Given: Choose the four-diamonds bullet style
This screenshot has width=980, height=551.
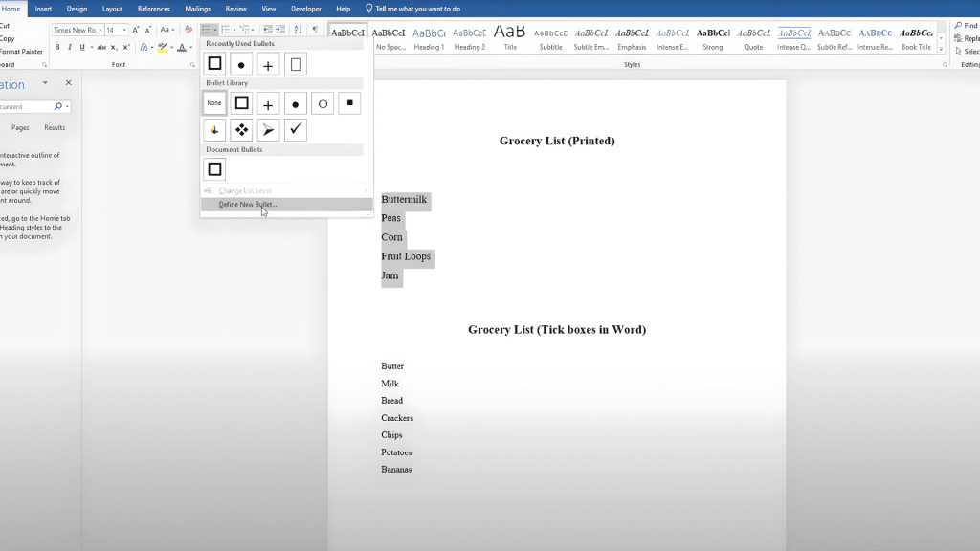Looking at the screenshot, I should (x=242, y=130).
